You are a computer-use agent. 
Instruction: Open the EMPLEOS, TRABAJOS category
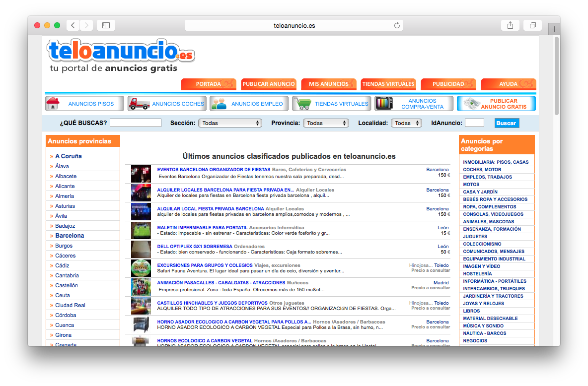point(488,177)
